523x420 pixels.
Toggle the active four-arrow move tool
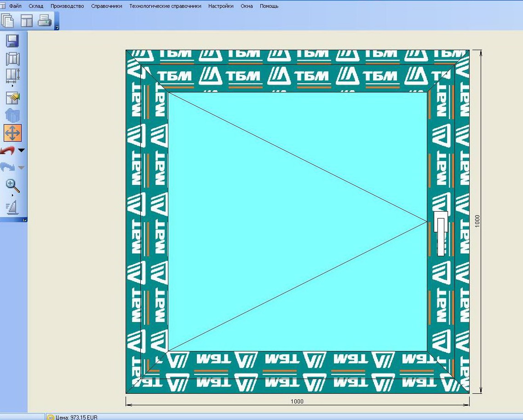click(x=13, y=133)
